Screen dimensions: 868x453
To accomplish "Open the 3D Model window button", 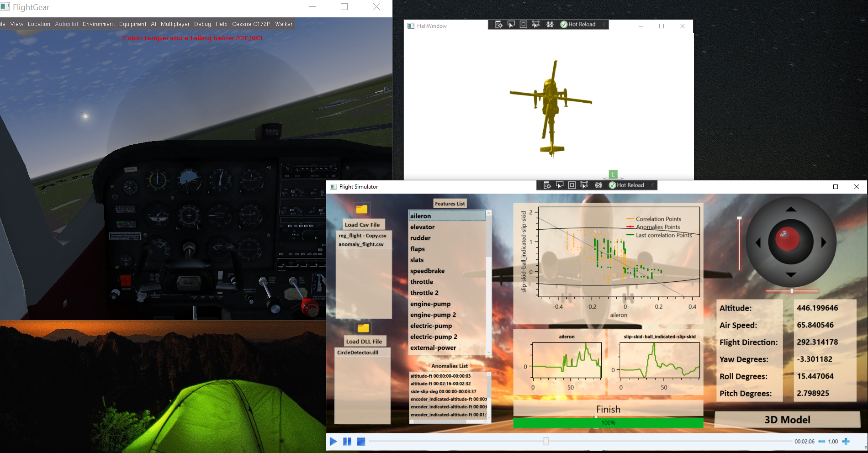I will pyautogui.click(x=787, y=420).
